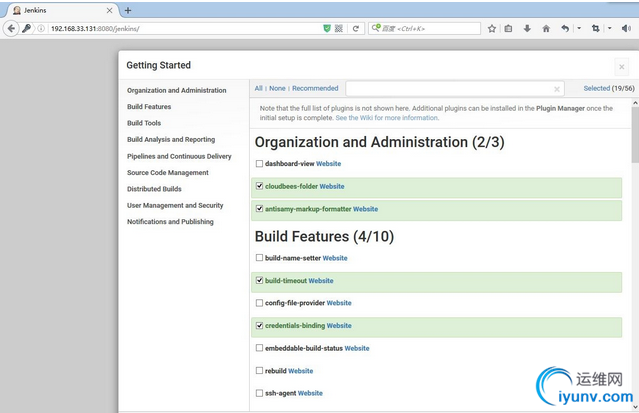
Task: Open build-name-setter Website link
Action: click(x=335, y=258)
